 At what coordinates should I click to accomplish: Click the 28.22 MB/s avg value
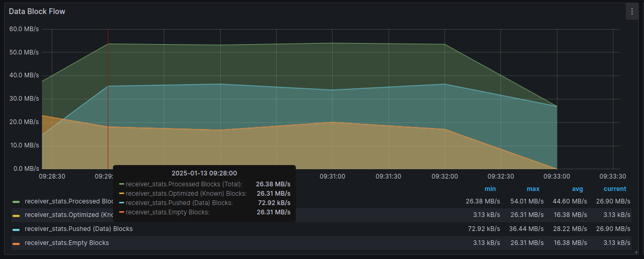point(569,229)
